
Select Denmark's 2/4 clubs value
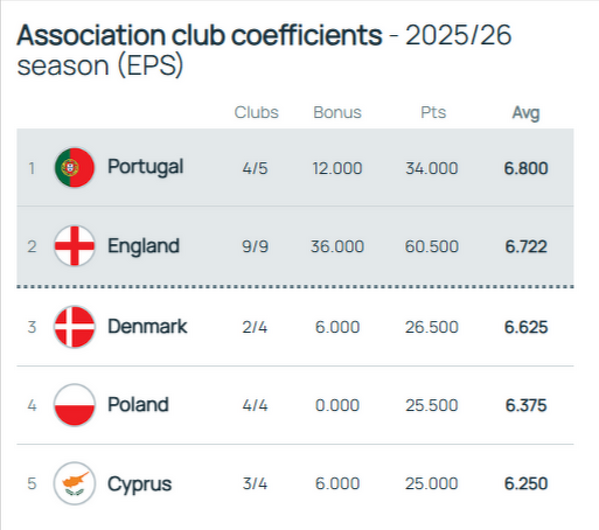[x=255, y=327]
